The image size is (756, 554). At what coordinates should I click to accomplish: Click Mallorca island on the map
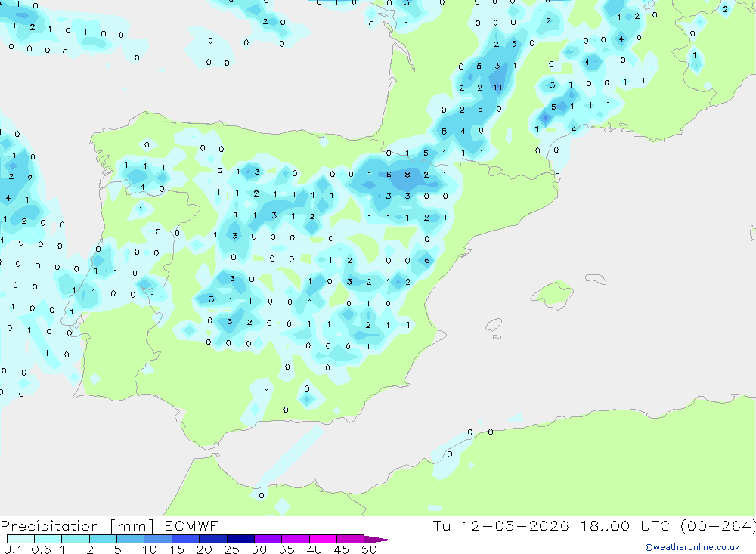pyautogui.click(x=553, y=294)
